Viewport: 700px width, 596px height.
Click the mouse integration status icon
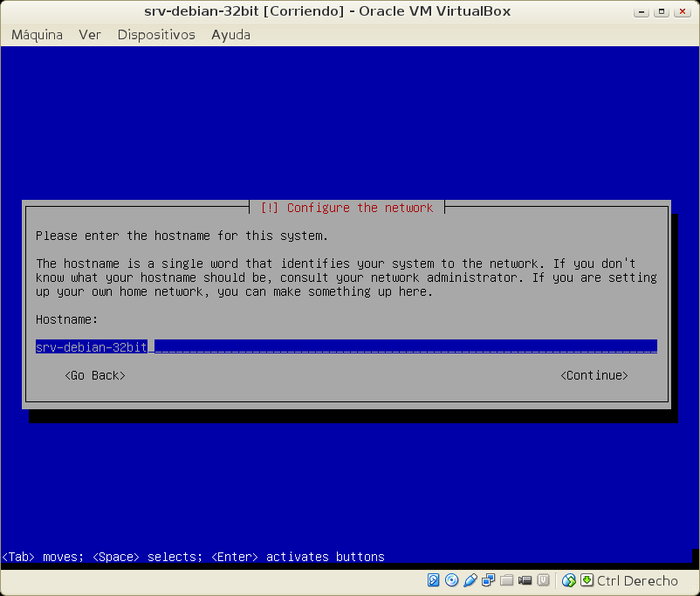click(569, 580)
